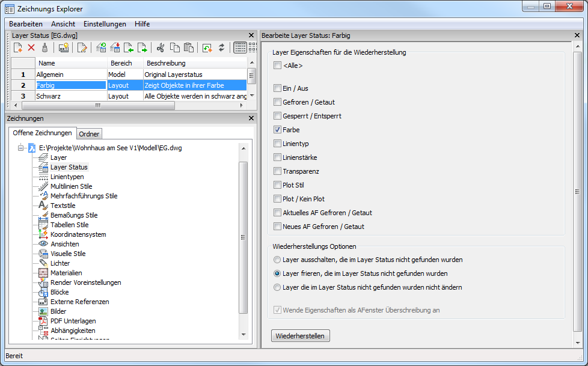The height and width of the screenshot is (366, 588).
Task: Open the Einstellungen menu
Action: [x=105, y=24]
